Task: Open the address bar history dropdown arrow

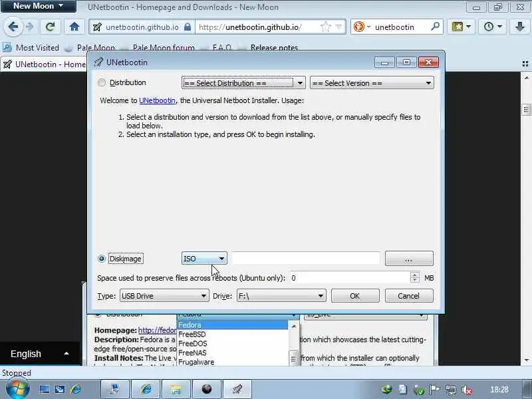Action: (338, 27)
